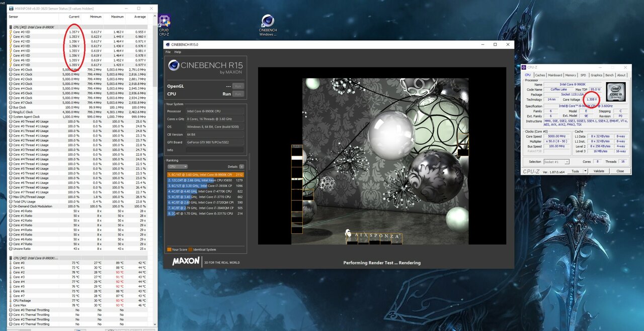Screen dimensions: 644x331
Task: Click the Core Max temperature icon
Action: pos(10,305)
